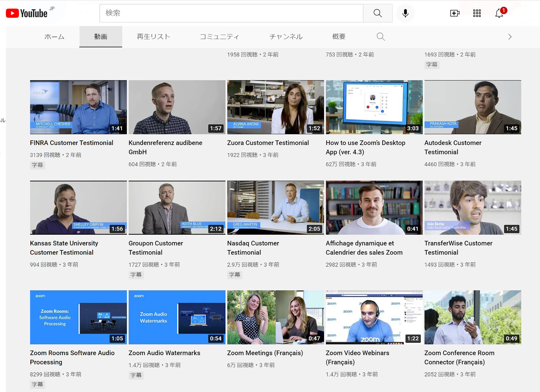Play Groupon Customer Testimonial thumbnail
This screenshot has height=392, width=540.
coord(177,207)
